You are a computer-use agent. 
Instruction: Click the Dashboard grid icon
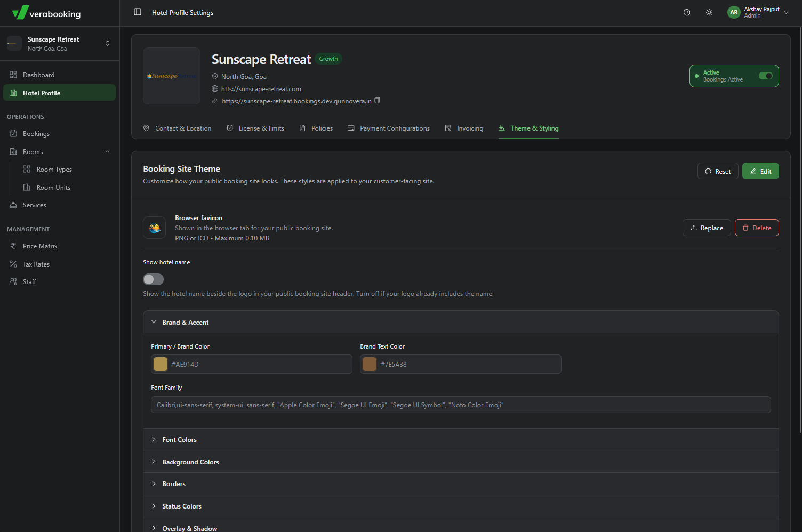point(13,75)
